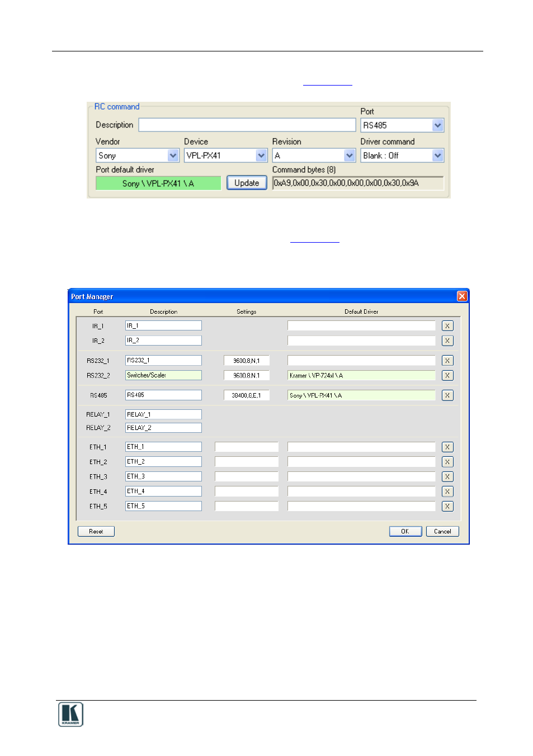Click RS232_1 default driver field
Screen dimensions: 533x756
361,360
